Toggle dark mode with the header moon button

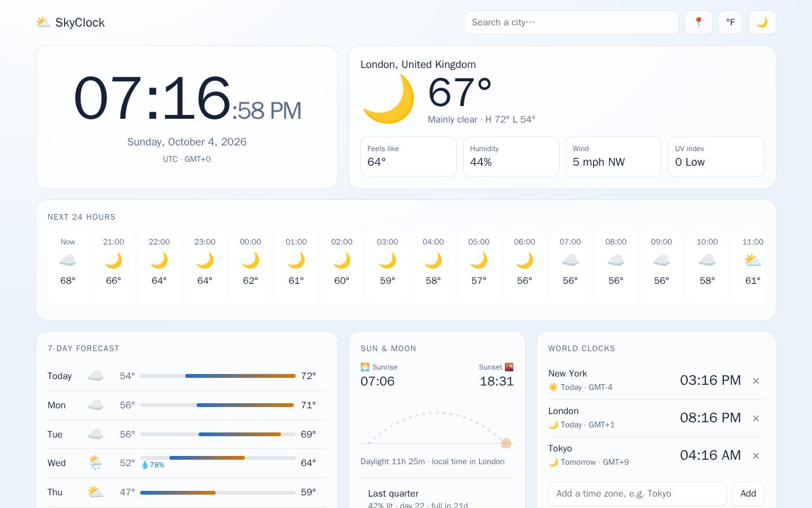[x=762, y=22]
